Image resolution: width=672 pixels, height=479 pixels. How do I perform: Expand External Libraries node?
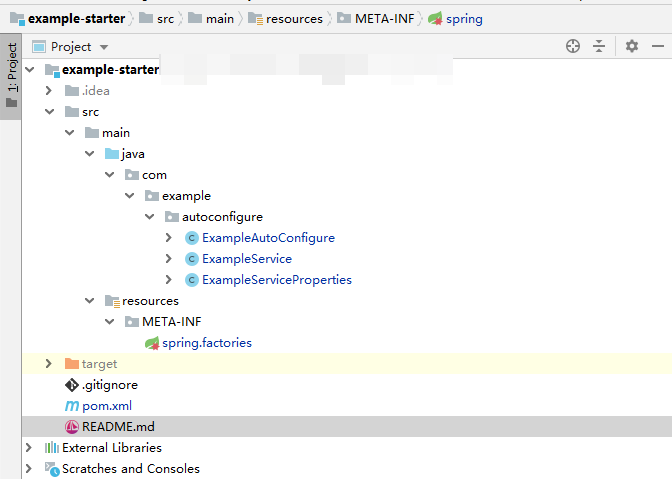pyautogui.click(x=29, y=447)
